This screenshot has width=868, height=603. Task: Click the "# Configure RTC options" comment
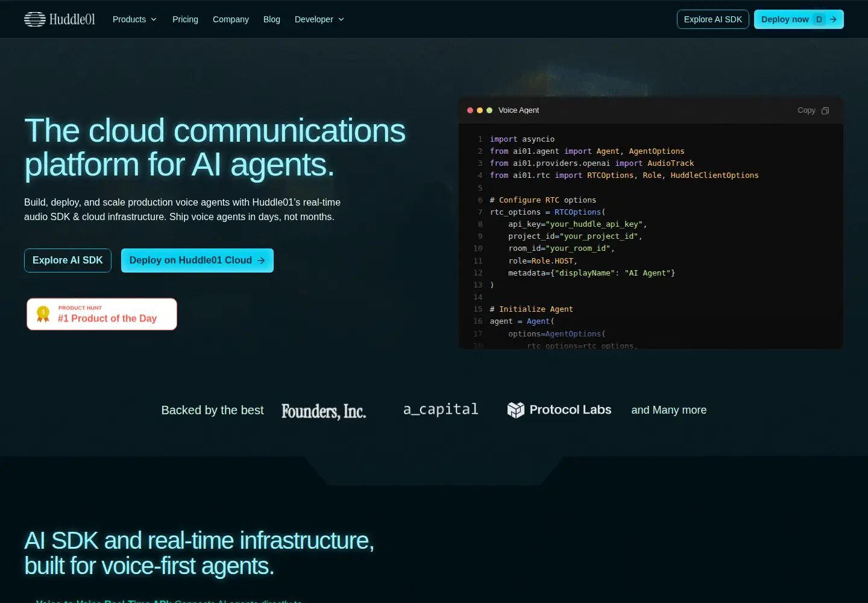point(543,200)
